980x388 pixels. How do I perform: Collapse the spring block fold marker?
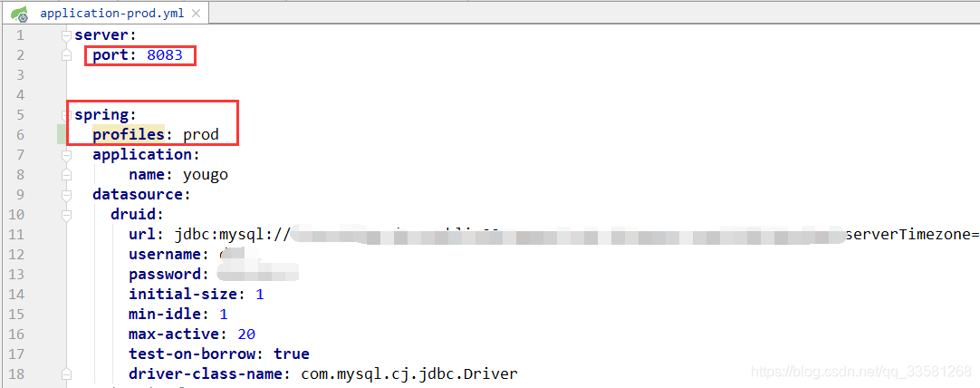coord(66,115)
